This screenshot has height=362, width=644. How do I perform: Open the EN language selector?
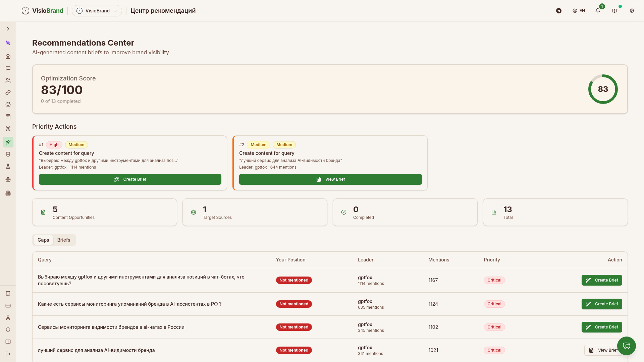579,11
